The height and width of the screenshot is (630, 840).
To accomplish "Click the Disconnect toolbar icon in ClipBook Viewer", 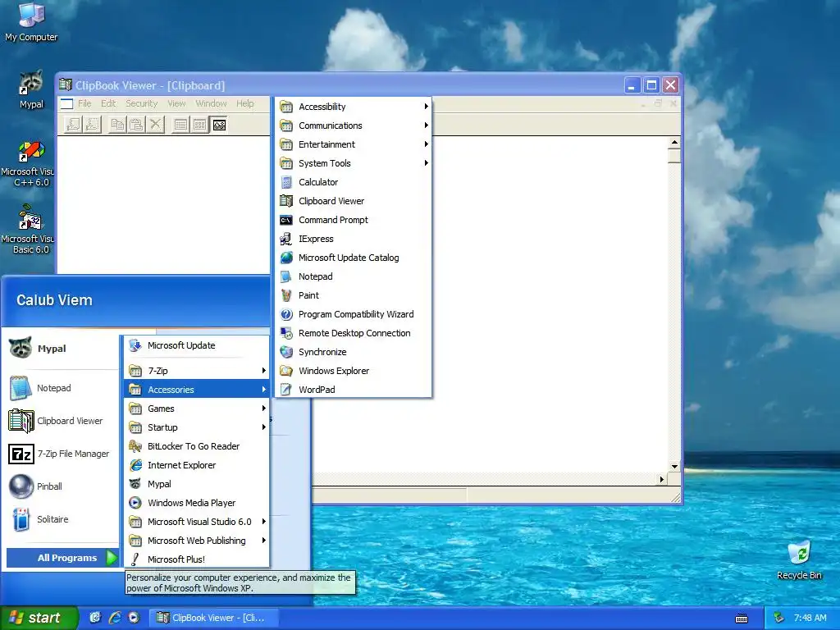I will point(92,125).
